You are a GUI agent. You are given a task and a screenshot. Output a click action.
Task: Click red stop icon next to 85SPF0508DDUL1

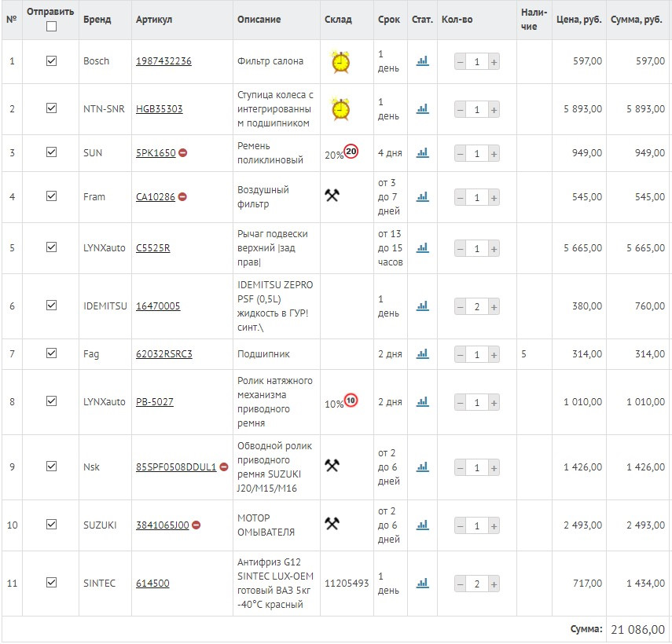pyautogui.click(x=224, y=467)
